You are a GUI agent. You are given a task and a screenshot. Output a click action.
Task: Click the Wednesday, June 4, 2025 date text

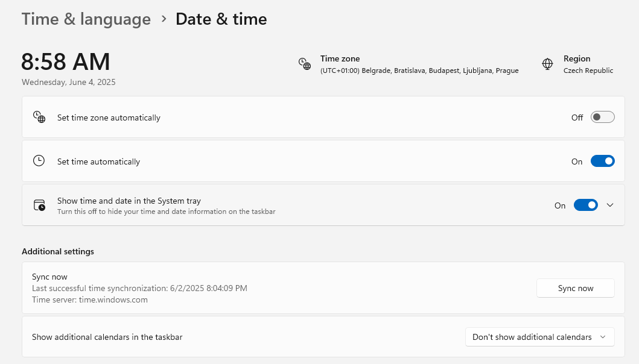click(x=68, y=82)
